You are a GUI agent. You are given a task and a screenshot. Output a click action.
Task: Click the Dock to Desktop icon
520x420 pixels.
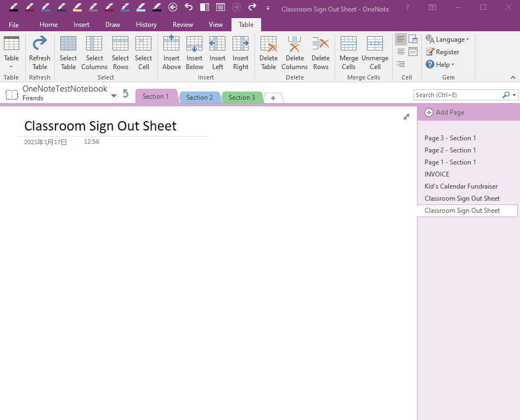[x=205, y=7]
